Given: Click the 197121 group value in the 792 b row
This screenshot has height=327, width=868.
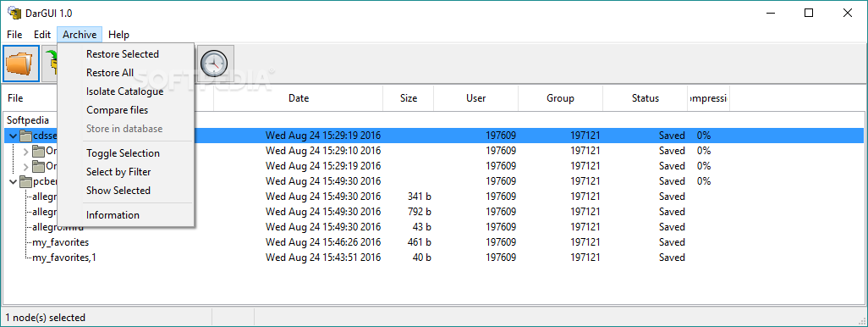Looking at the screenshot, I should pos(585,212).
